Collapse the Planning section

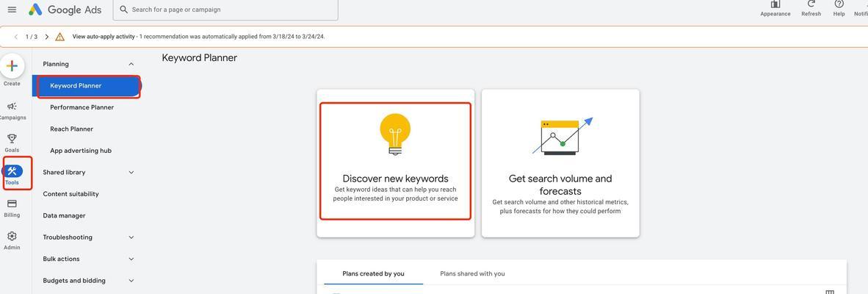pyautogui.click(x=131, y=64)
